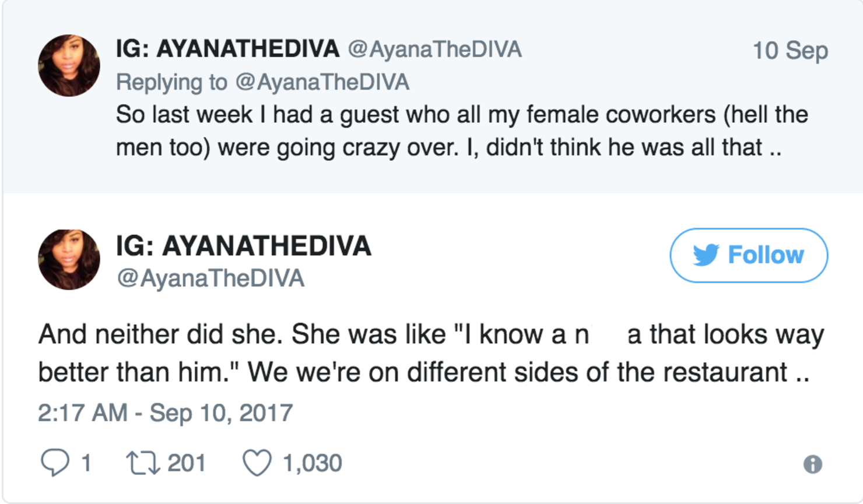Image resolution: width=863 pixels, height=504 pixels.
Task: Click the reply speech bubble icon
Action: tap(54, 463)
